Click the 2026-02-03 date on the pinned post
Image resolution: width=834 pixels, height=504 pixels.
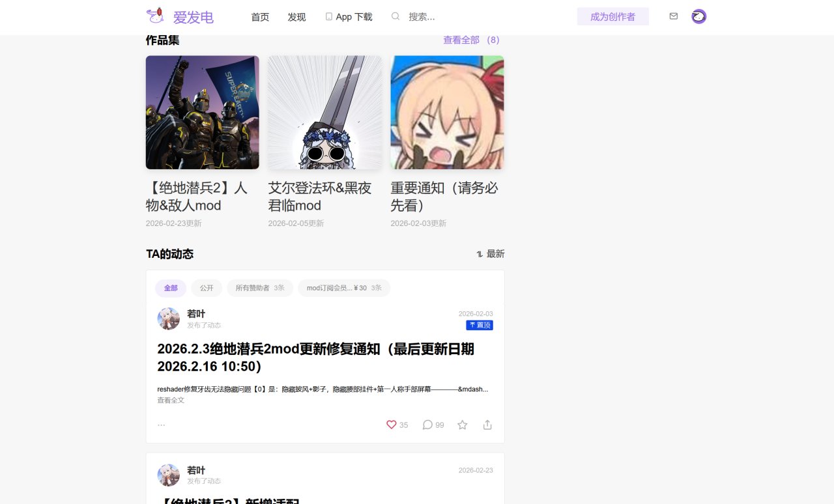(x=476, y=314)
